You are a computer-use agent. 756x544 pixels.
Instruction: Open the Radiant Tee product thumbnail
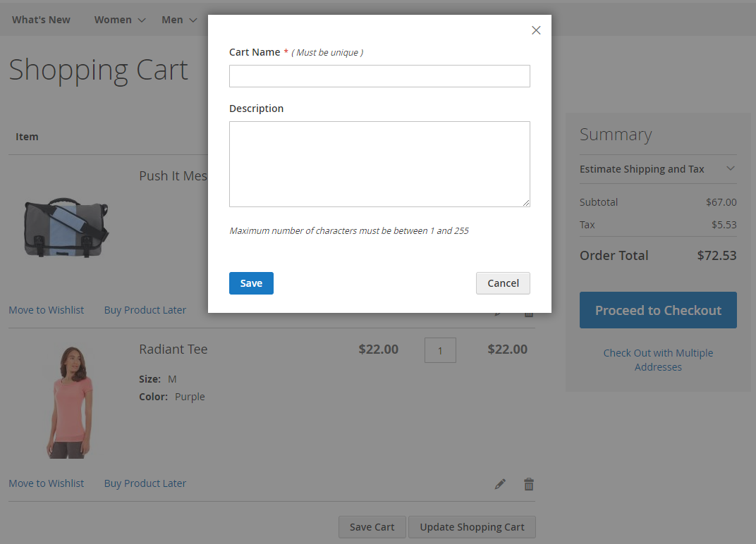click(x=69, y=402)
